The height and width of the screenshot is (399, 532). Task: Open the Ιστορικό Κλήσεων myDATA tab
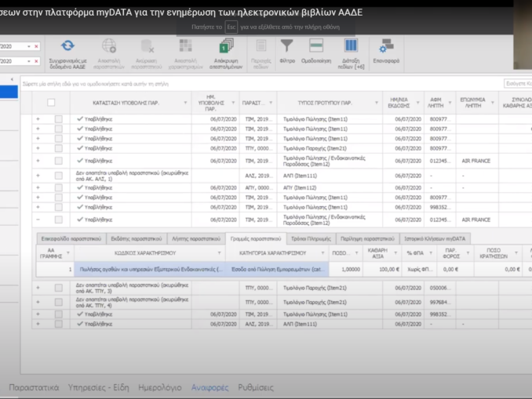(x=433, y=238)
